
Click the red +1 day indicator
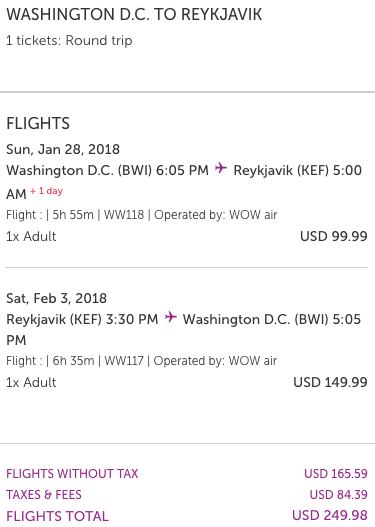[46, 191]
